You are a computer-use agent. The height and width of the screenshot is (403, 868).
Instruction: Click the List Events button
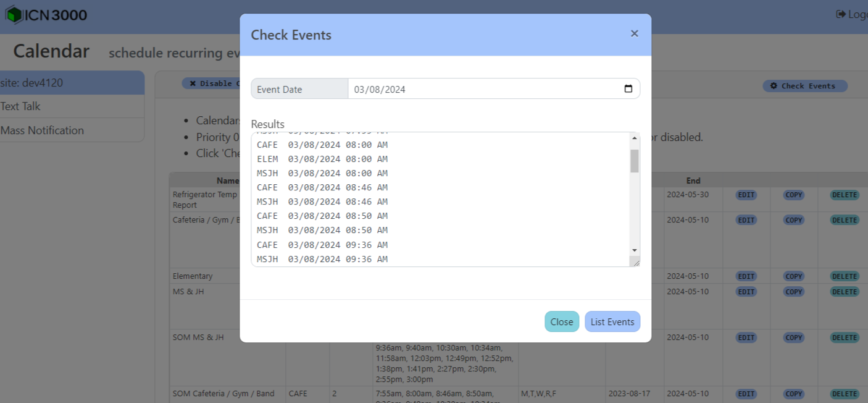612,321
